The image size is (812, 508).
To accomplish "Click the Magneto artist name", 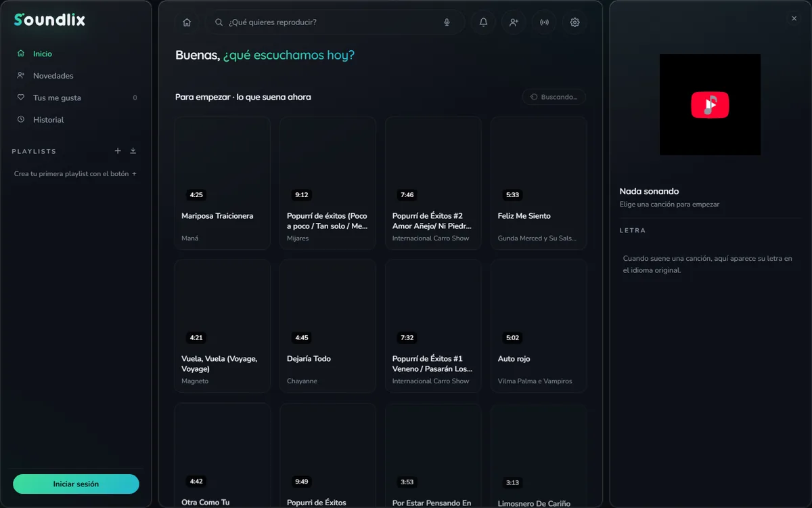I will pyautogui.click(x=195, y=381).
